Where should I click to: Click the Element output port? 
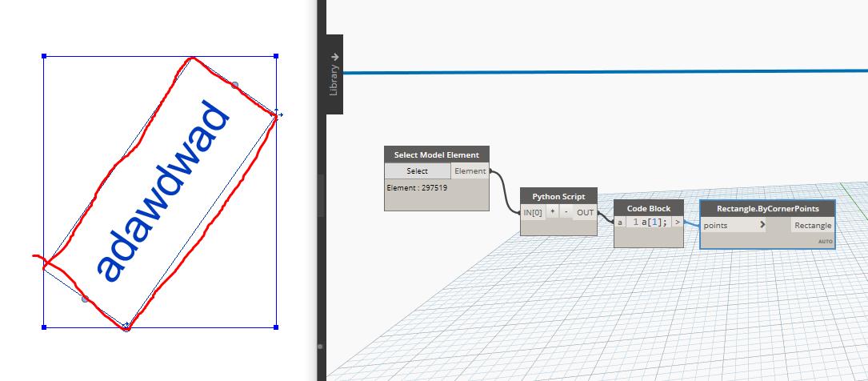tap(470, 171)
